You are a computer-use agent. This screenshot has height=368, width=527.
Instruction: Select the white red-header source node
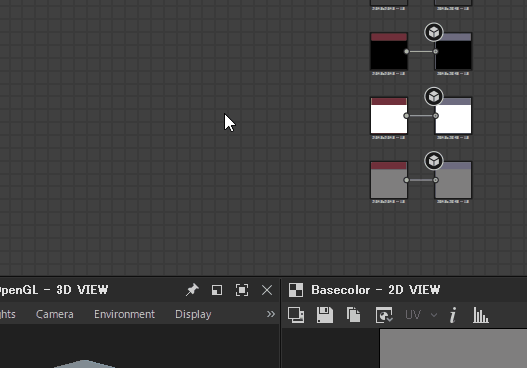pos(389,116)
